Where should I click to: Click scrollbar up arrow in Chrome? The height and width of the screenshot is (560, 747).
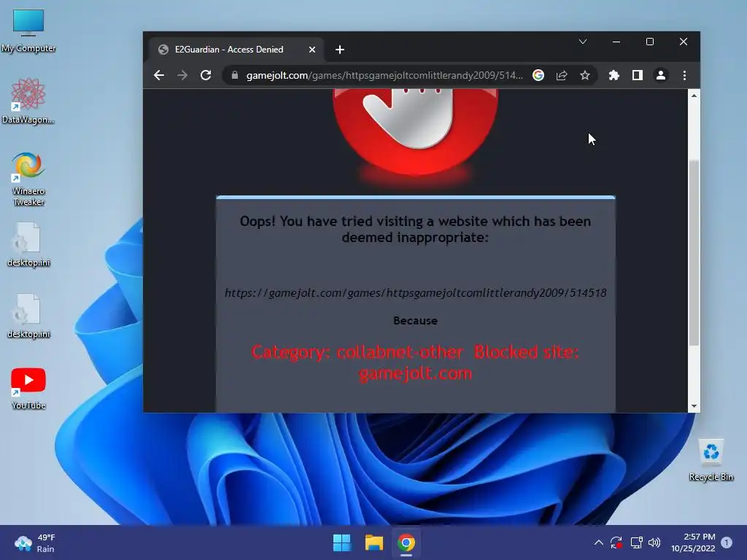click(694, 96)
